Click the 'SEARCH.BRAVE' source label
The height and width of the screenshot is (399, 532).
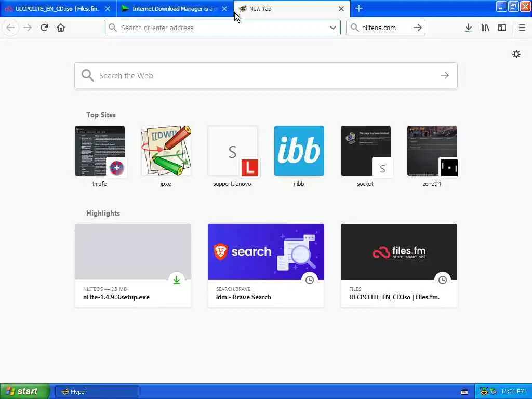[x=233, y=289]
